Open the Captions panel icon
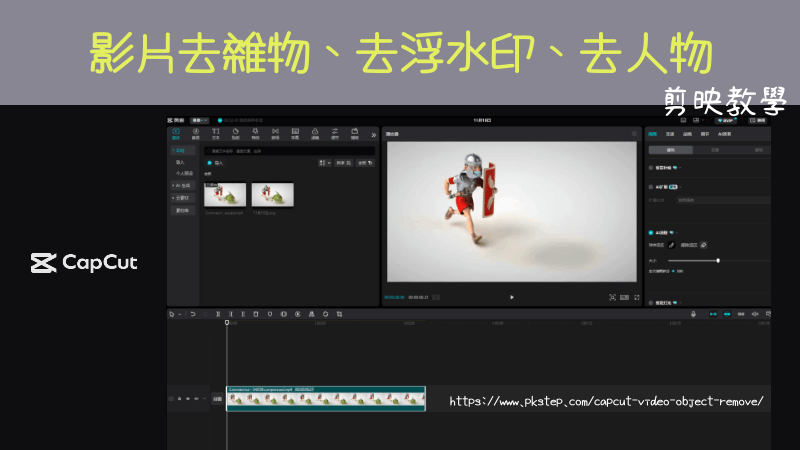Viewport: 800px width, 450px height. (295, 134)
